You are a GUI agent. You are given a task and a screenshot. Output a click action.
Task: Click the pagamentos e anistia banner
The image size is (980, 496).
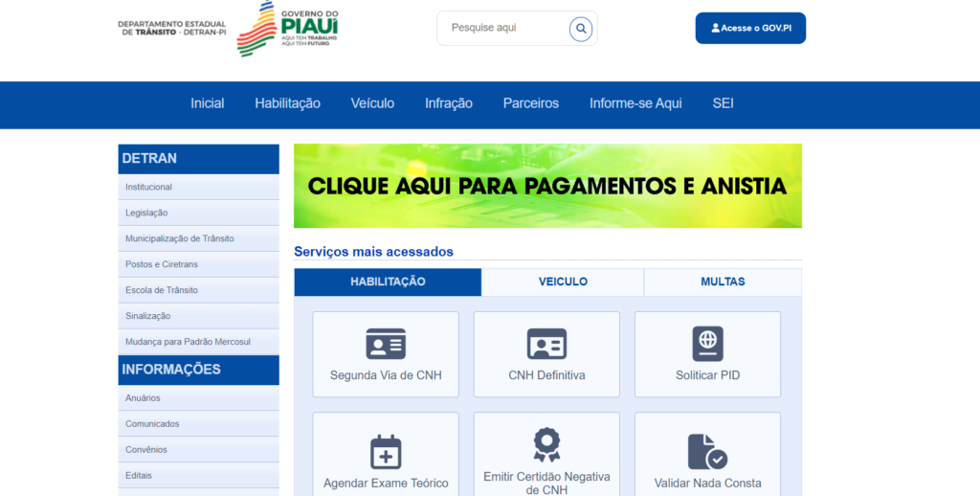547,186
